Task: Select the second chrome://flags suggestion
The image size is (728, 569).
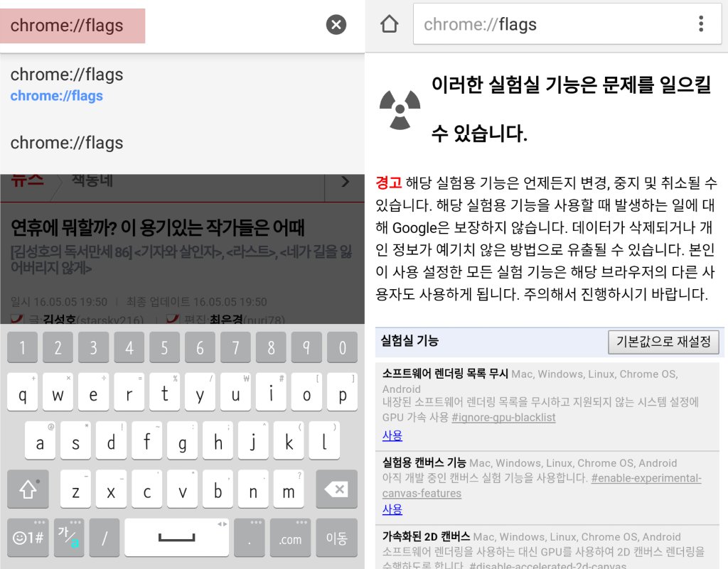Action: pyautogui.click(x=182, y=143)
